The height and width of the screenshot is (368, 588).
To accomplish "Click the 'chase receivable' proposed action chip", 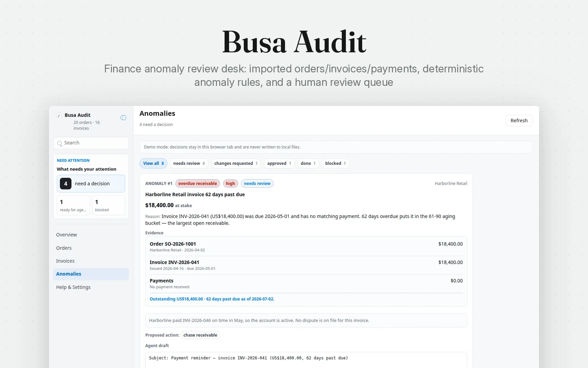I will click(x=200, y=335).
